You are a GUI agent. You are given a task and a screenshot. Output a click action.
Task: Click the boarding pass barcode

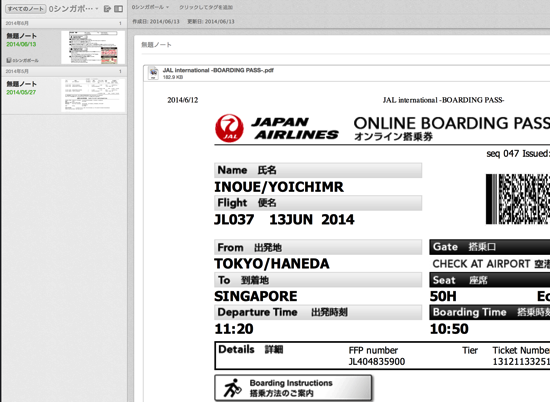pyautogui.click(x=518, y=199)
